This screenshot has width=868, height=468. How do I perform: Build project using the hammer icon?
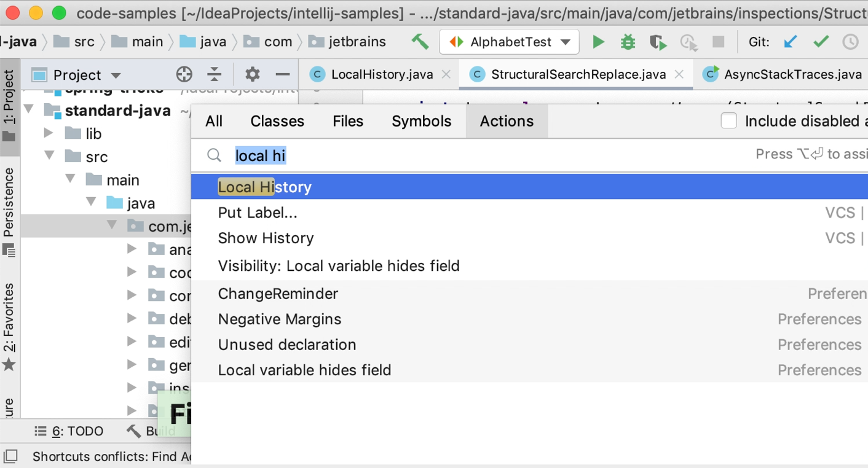[420, 42]
